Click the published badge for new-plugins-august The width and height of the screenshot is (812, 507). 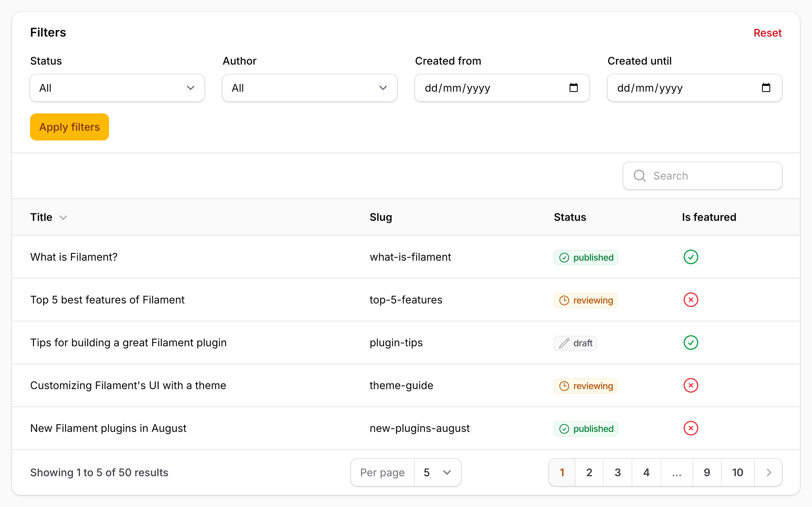[x=585, y=429]
